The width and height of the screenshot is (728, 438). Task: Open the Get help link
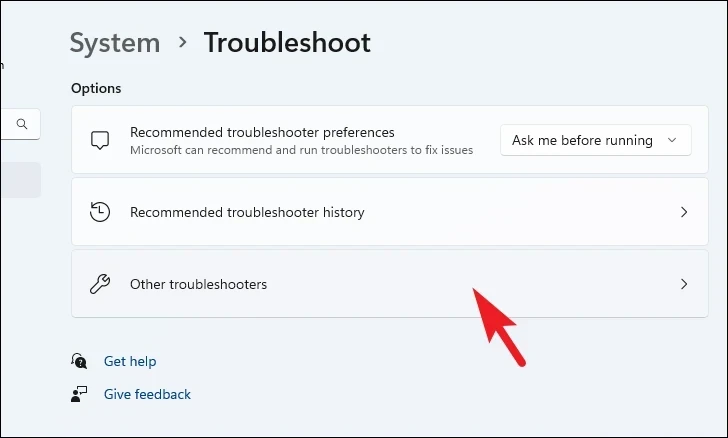(x=130, y=361)
